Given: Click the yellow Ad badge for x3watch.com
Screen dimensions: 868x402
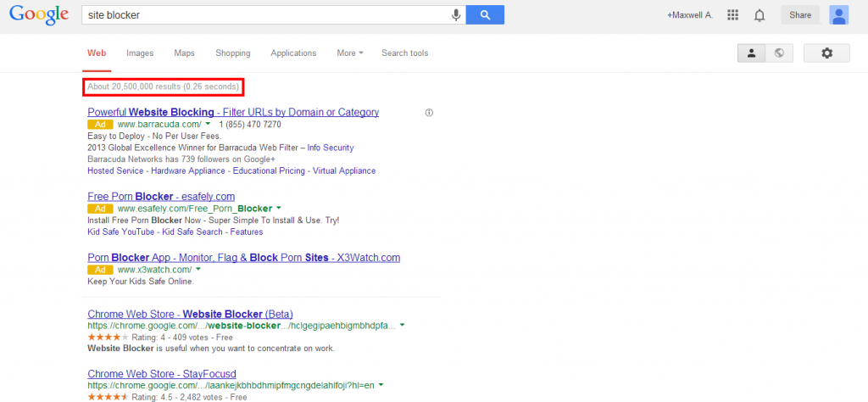Looking at the screenshot, I should 100,270.
